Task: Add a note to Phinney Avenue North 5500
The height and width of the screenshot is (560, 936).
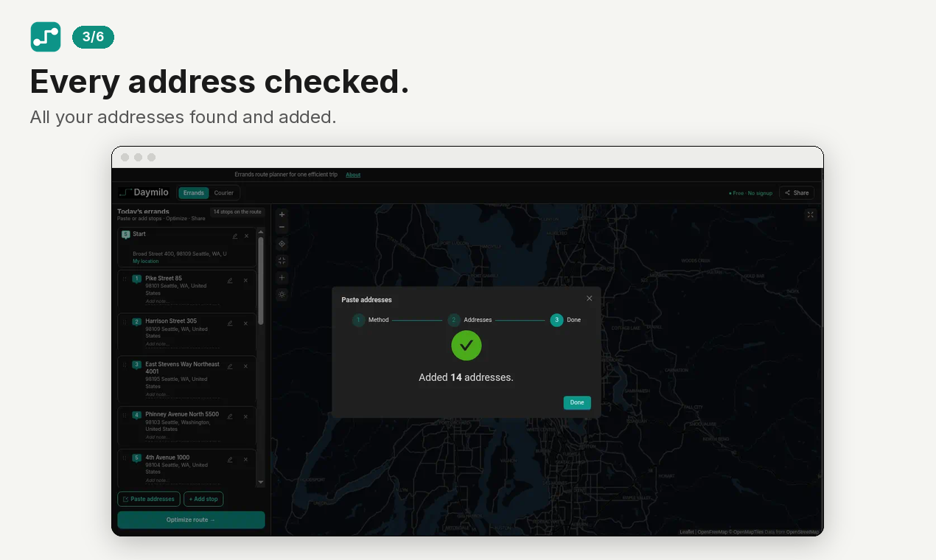Action: coord(182,437)
